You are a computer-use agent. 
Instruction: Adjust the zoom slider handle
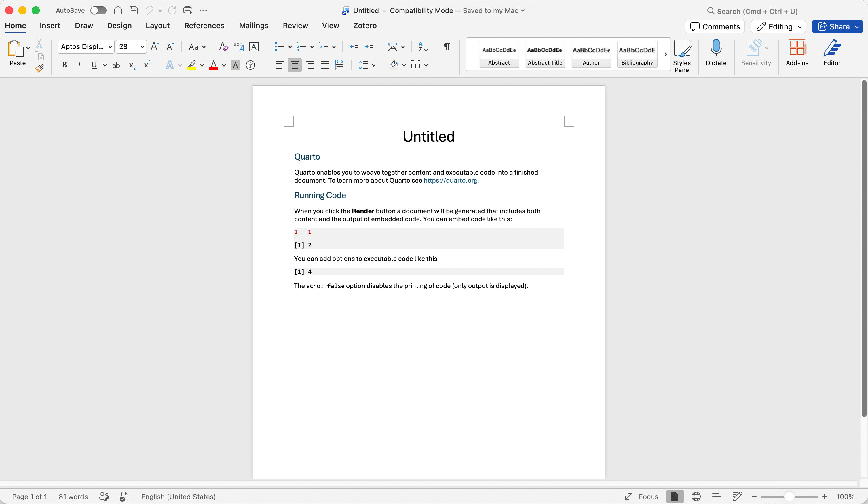[789, 497]
